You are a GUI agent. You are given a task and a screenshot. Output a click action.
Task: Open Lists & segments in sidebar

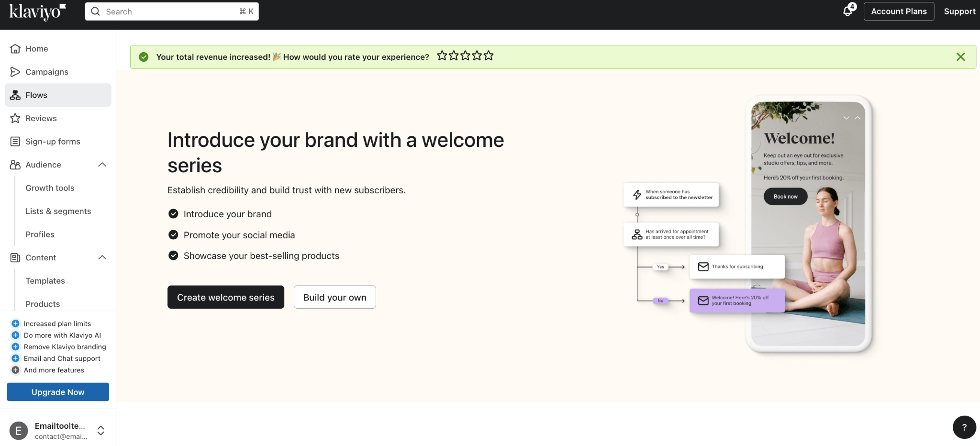pyautogui.click(x=58, y=211)
